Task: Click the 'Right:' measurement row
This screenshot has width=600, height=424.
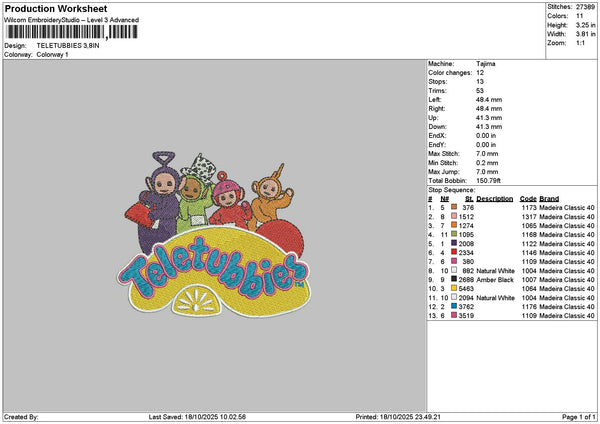Action: [x=465, y=109]
